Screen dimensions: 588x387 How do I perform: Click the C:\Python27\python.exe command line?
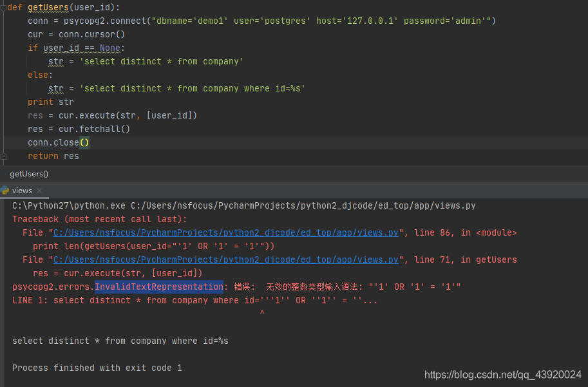coord(243,206)
